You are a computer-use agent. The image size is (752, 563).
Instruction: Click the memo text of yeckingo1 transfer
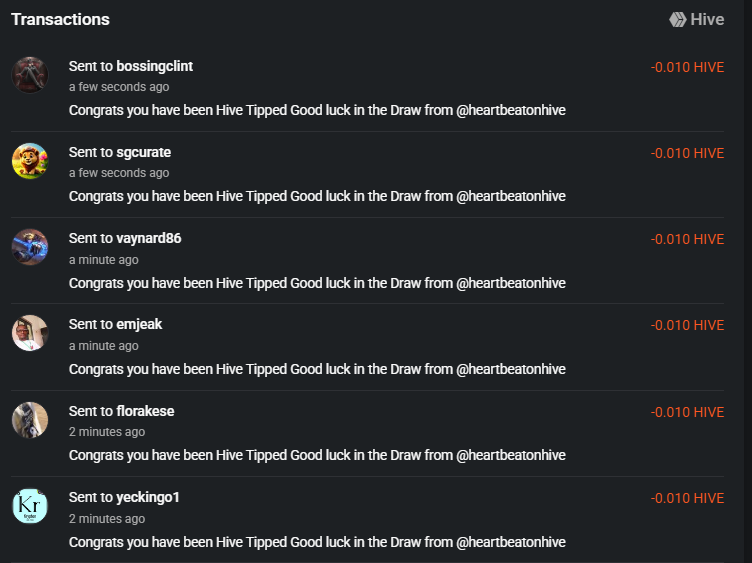(x=317, y=542)
